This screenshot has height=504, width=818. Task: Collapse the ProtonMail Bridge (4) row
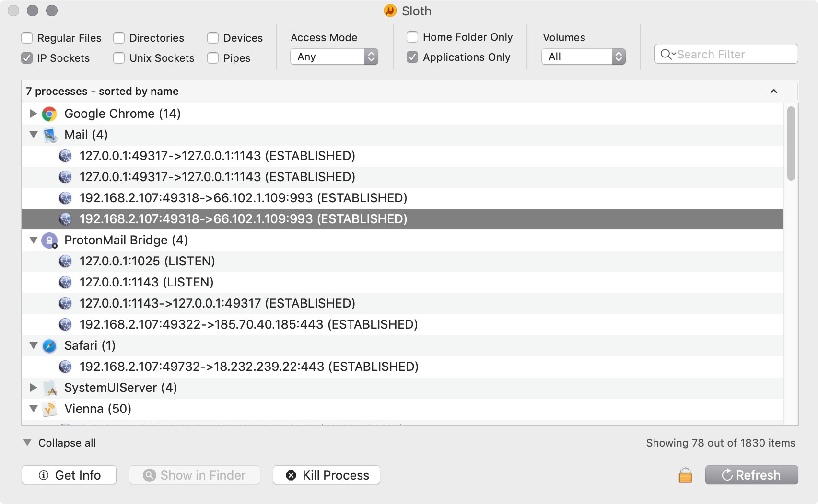tap(34, 240)
